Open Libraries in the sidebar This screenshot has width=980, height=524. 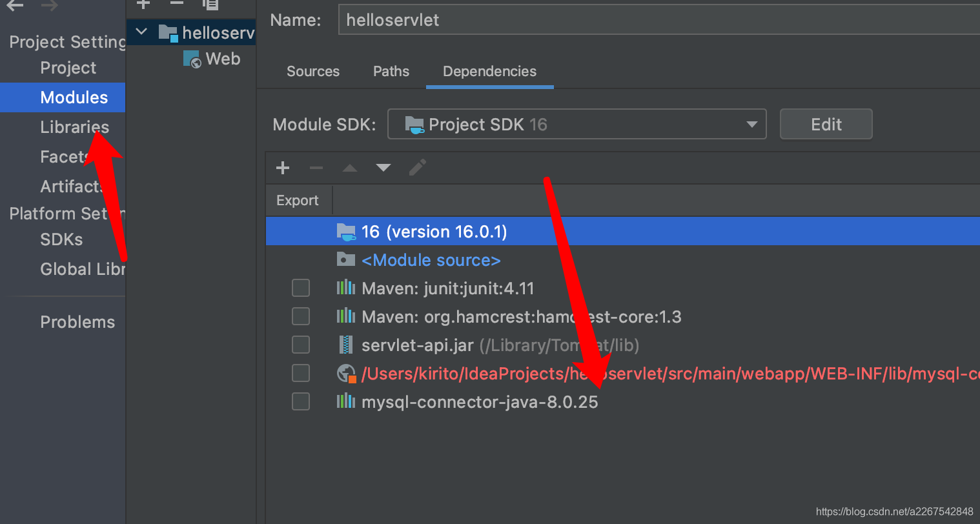coord(75,127)
